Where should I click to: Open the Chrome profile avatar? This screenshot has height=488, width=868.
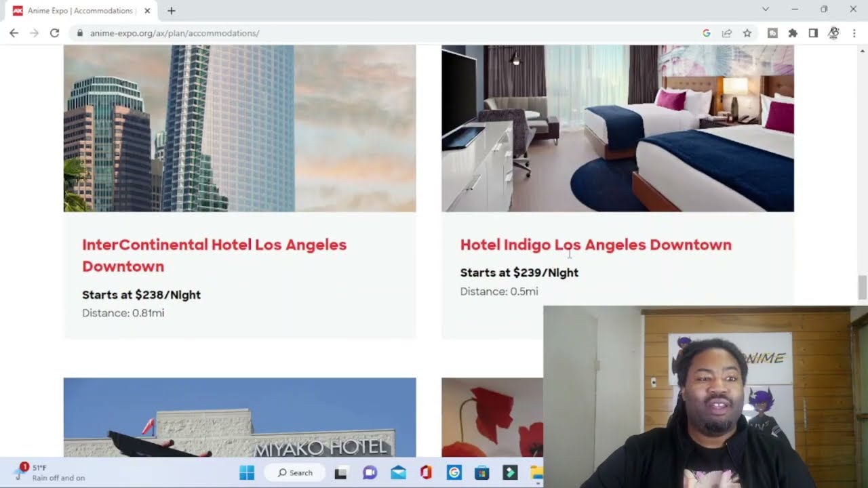point(833,33)
